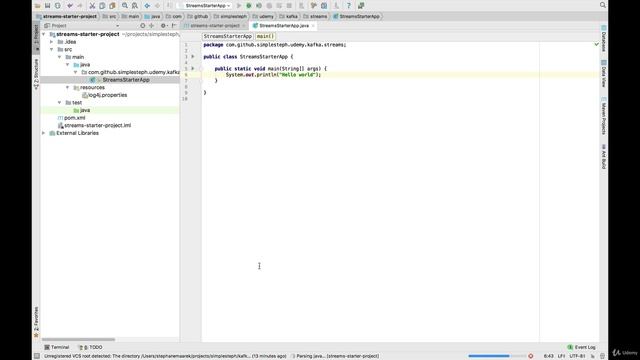Click the Run with Coverage icon
This screenshot has width=640, height=360.
coord(259,6)
